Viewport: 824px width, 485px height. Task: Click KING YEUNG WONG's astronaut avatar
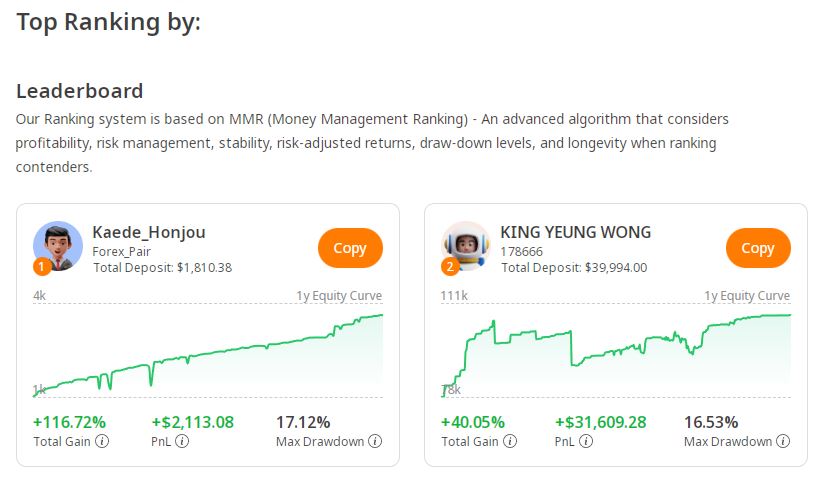coord(466,246)
